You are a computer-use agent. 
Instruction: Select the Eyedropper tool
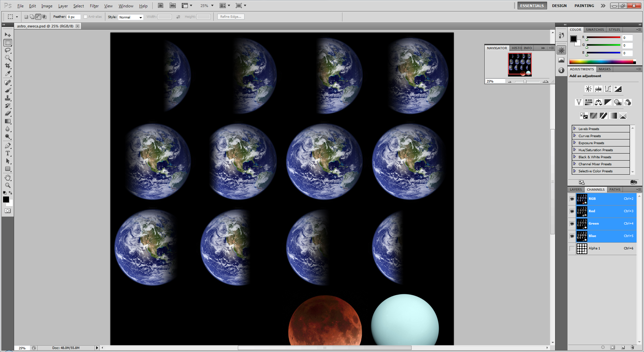point(8,73)
